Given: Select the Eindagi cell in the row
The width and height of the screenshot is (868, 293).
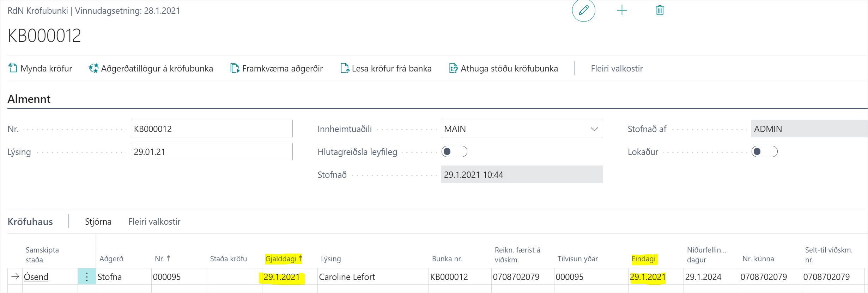Looking at the screenshot, I should [x=648, y=277].
